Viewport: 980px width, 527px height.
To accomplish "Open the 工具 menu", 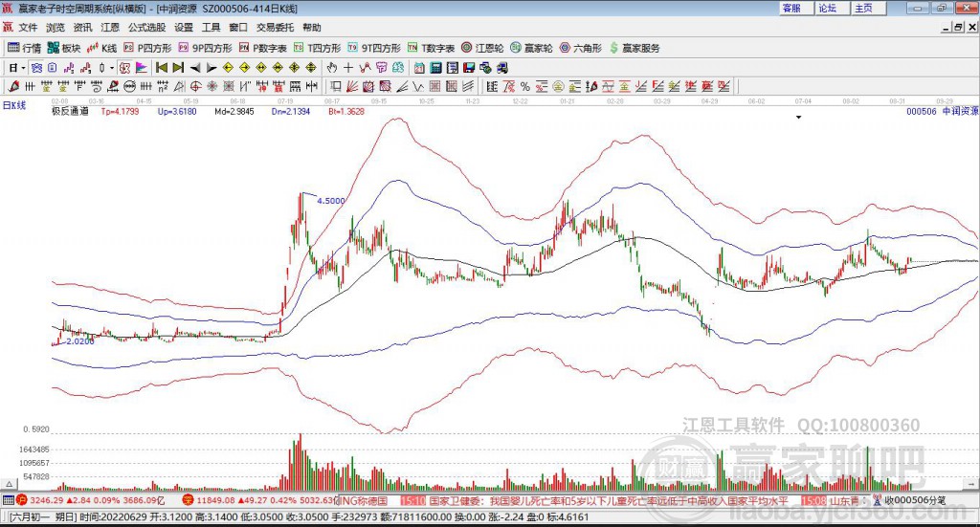I will [212, 28].
